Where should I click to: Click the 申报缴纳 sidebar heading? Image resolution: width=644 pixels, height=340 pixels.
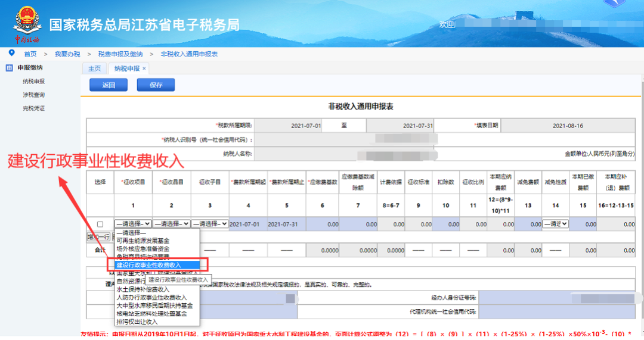coord(30,68)
